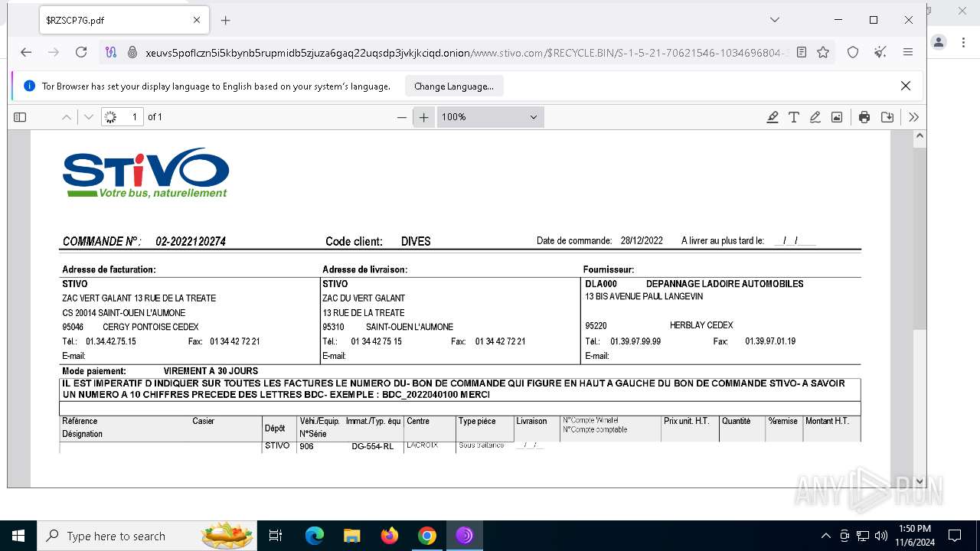This screenshot has height=551, width=980.
Task: Save the PDF document
Action: click(887, 117)
